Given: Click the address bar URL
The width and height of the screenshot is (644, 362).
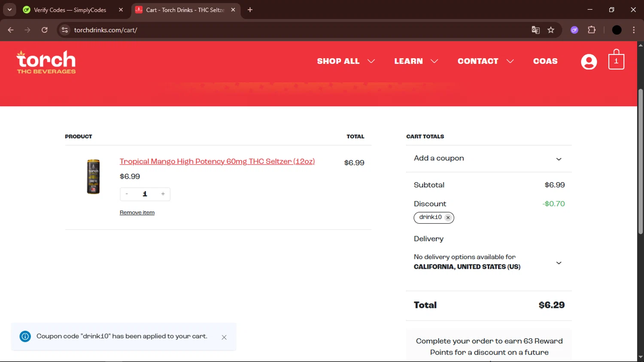Looking at the screenshot, I should (x=106, y=30).
